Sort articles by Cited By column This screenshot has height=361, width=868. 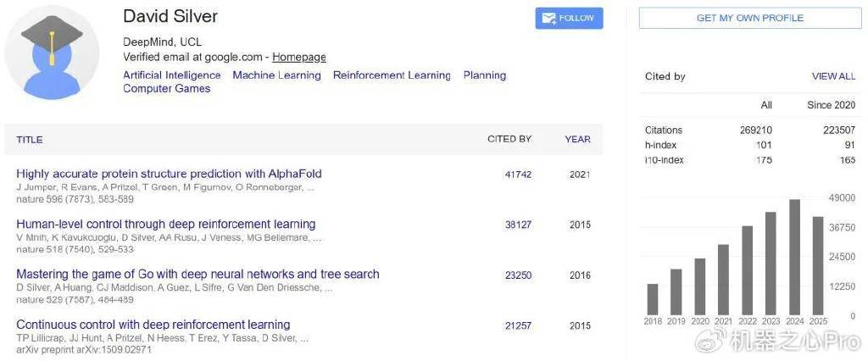(x=509, y=139)
